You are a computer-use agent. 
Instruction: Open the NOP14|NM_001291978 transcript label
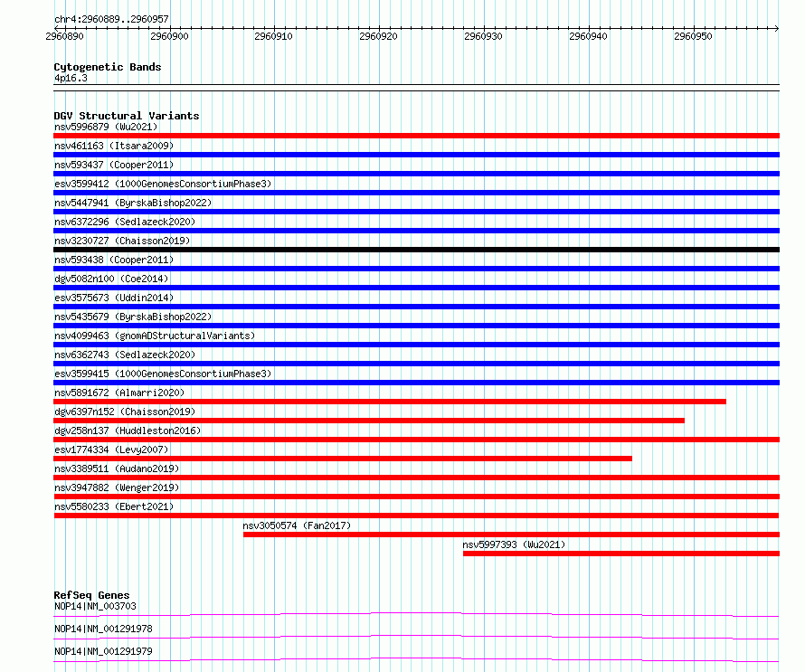coord(103,629)
